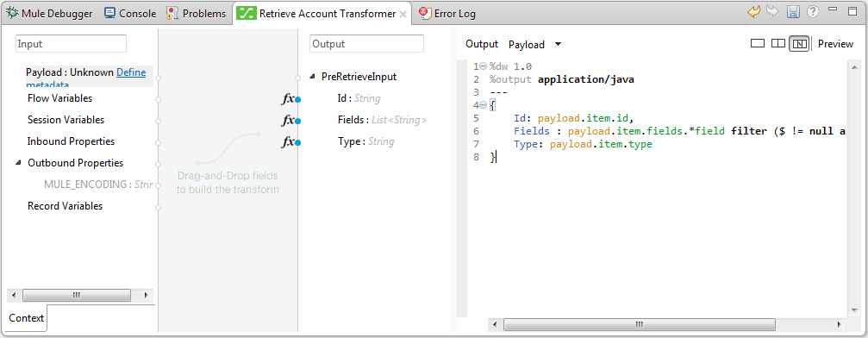Click the 'Type: payload.item.type' code line

583,144
